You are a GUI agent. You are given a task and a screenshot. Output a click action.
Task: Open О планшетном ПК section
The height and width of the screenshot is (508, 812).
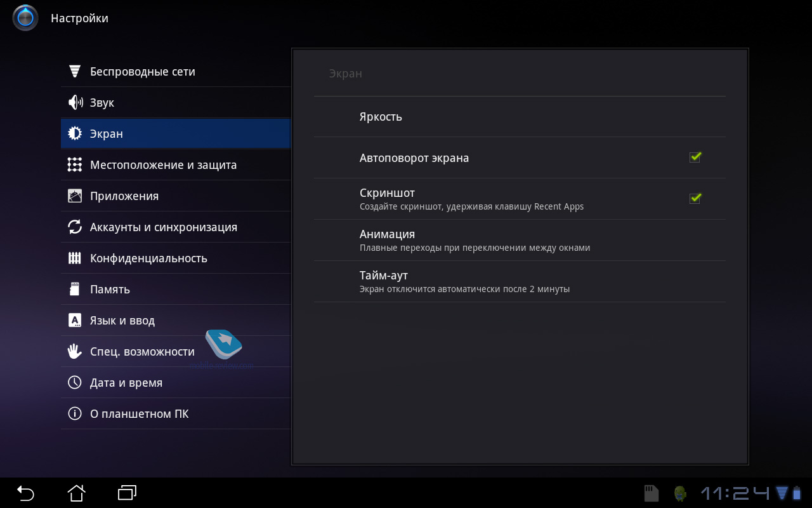point(139,413)
